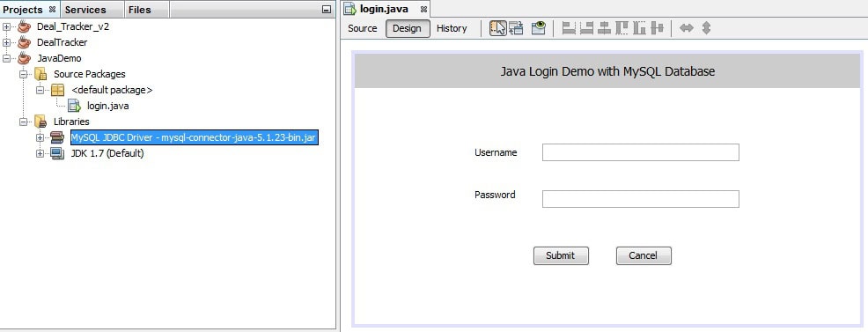Click the DealTracker project coffee-cup icon

(24, 42)
